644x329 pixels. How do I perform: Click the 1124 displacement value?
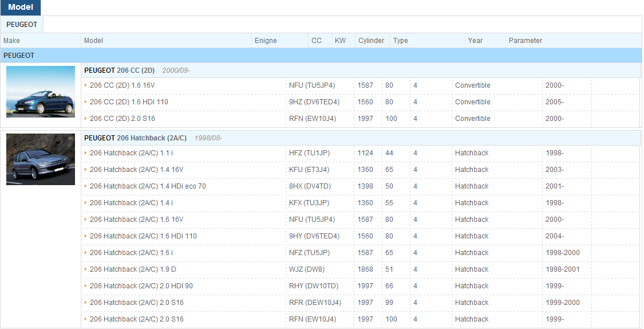(x=365, y=153)
